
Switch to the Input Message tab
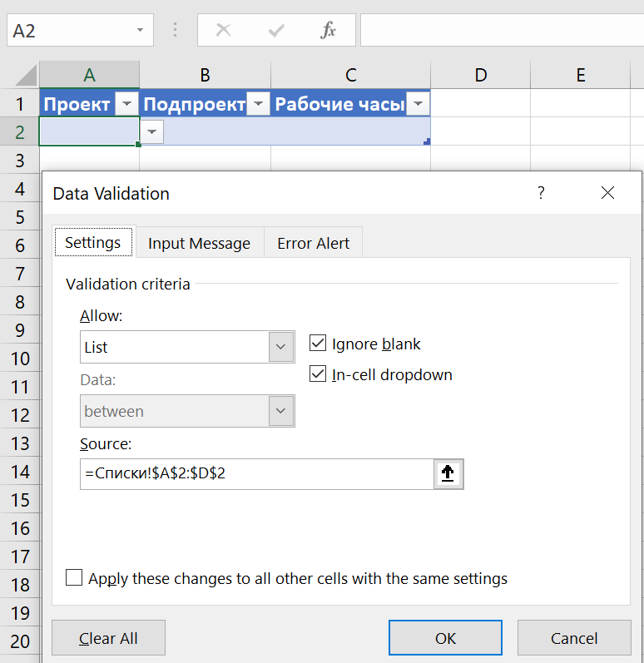(x=199, y=243)
